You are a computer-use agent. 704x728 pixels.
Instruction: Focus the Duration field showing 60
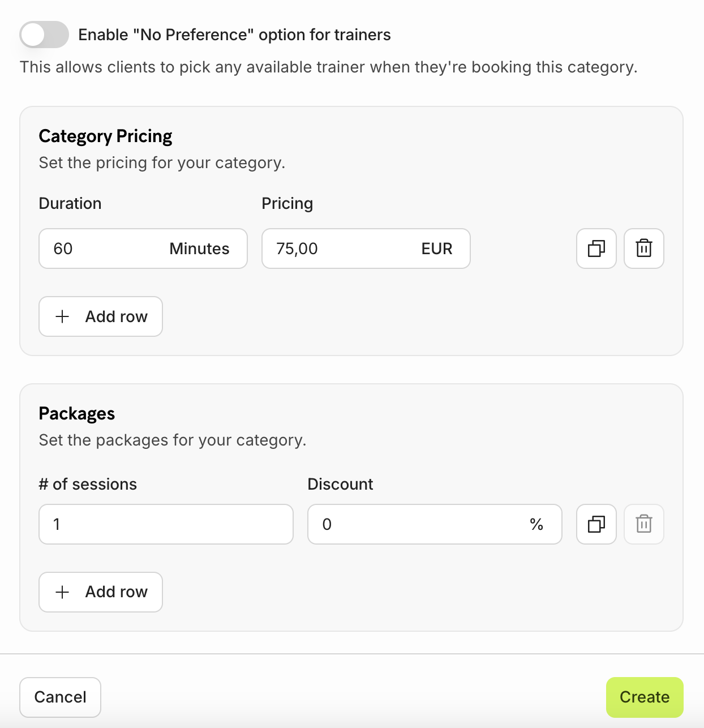click(102, 249)
